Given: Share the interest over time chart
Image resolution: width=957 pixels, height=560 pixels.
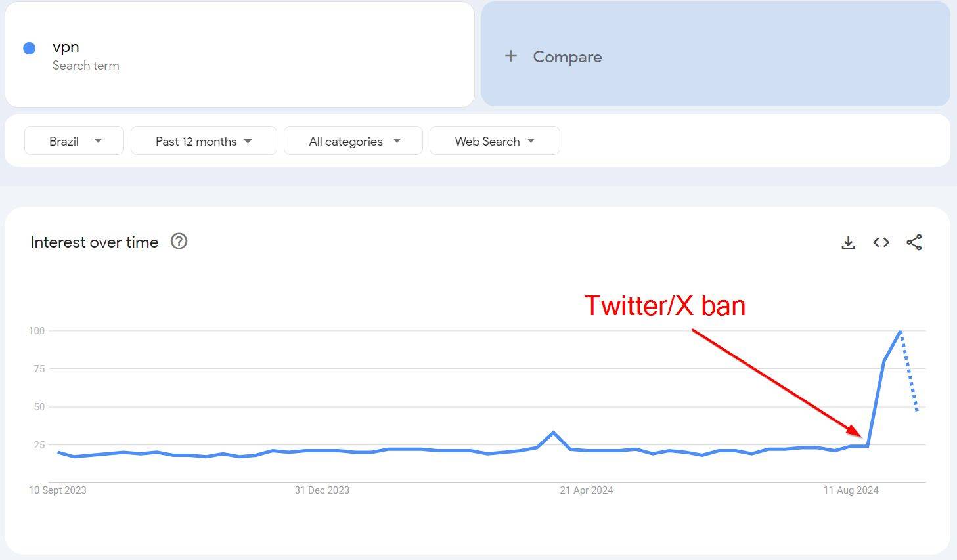Looking at the screenshot, I should 914,242.
